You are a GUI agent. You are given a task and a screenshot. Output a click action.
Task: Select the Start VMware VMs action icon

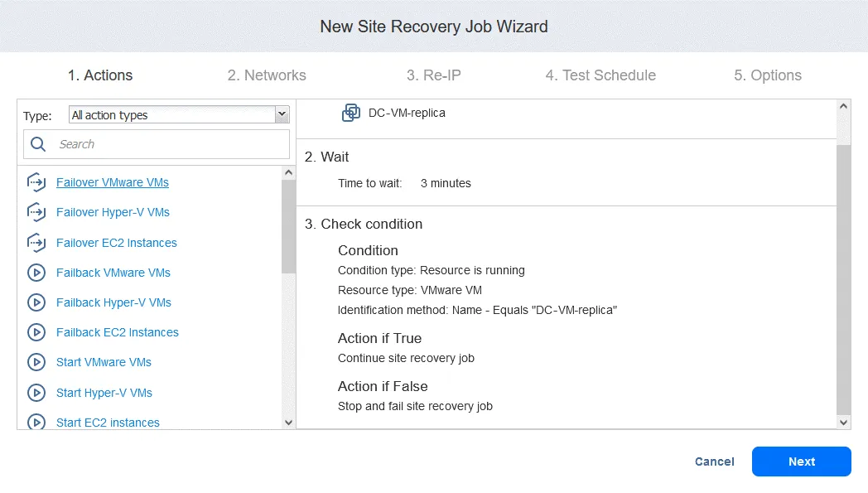(36, 362)
